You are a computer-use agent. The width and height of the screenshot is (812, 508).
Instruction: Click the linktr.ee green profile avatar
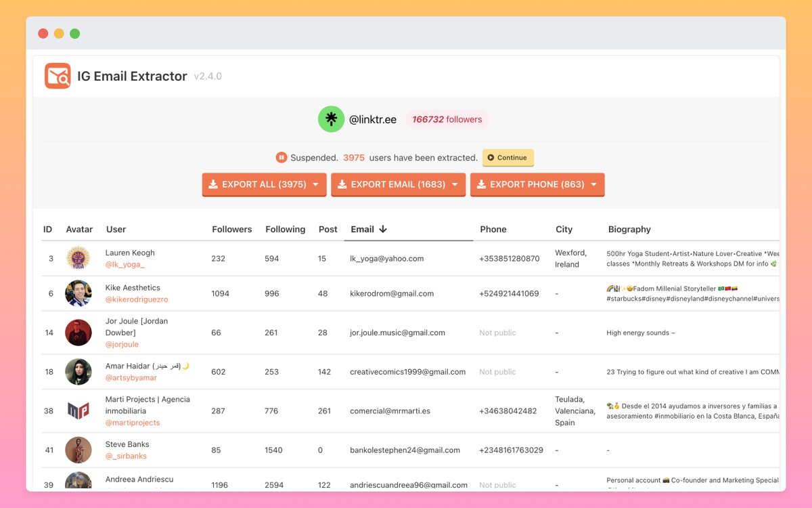331,119
